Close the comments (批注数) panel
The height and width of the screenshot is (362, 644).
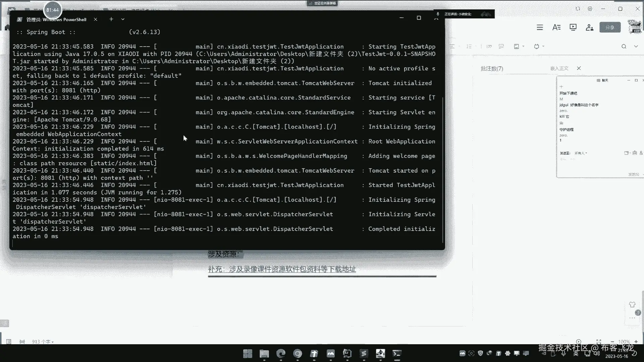(579, 68)
